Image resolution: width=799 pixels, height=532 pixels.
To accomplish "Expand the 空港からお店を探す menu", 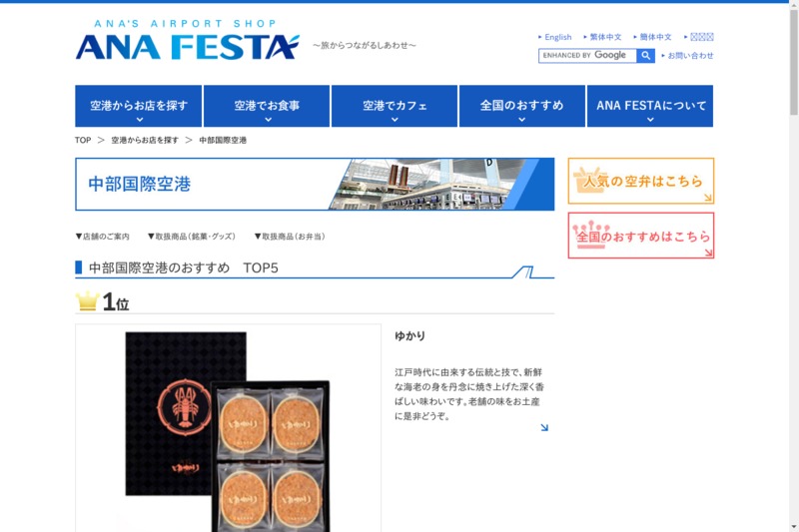I will (x=139, y=106).
